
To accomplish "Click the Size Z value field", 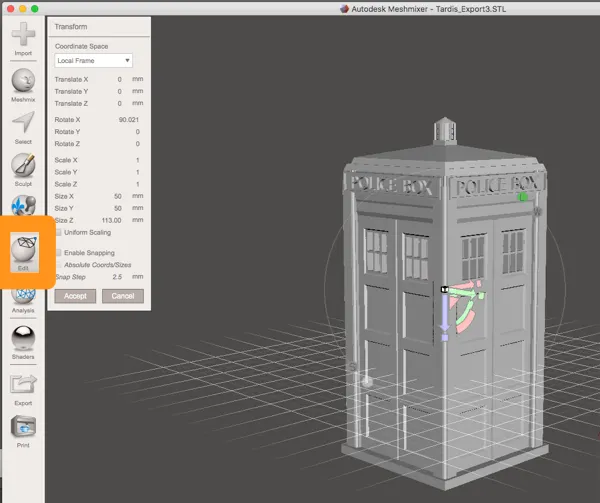I will pyautogui.click(x=111, y=220).
